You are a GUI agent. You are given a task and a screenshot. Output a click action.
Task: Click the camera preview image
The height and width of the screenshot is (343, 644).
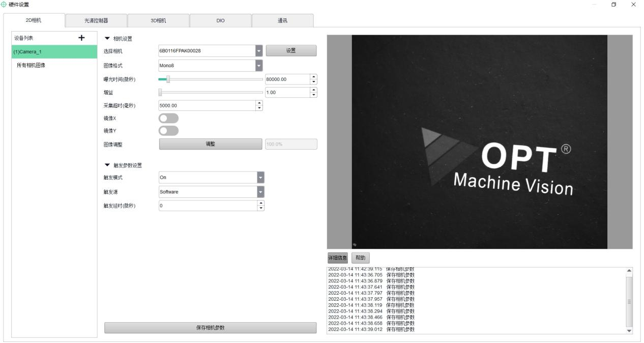click(x=480, y=142)
